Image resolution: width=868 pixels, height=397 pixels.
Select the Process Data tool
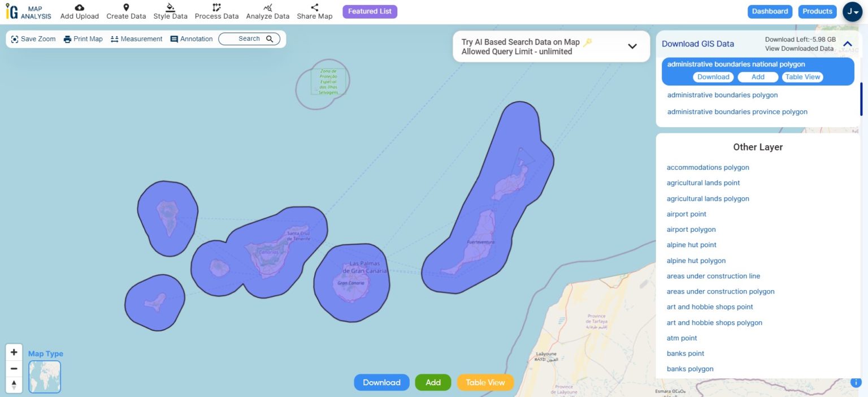point(216,11)
